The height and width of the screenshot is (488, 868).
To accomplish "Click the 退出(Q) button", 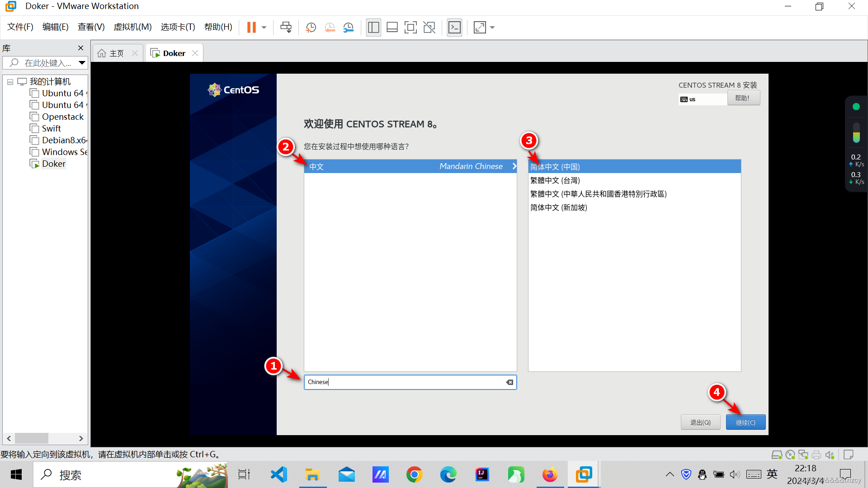I will point(700,422).
